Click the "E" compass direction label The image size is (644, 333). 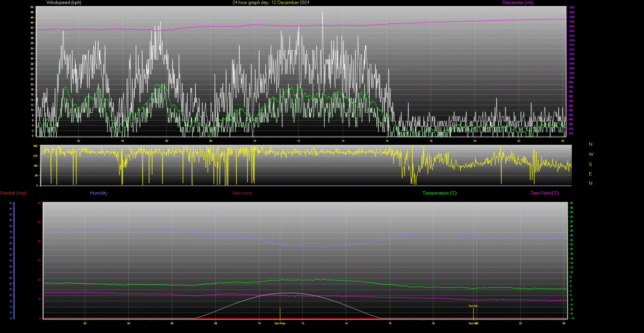591,174
